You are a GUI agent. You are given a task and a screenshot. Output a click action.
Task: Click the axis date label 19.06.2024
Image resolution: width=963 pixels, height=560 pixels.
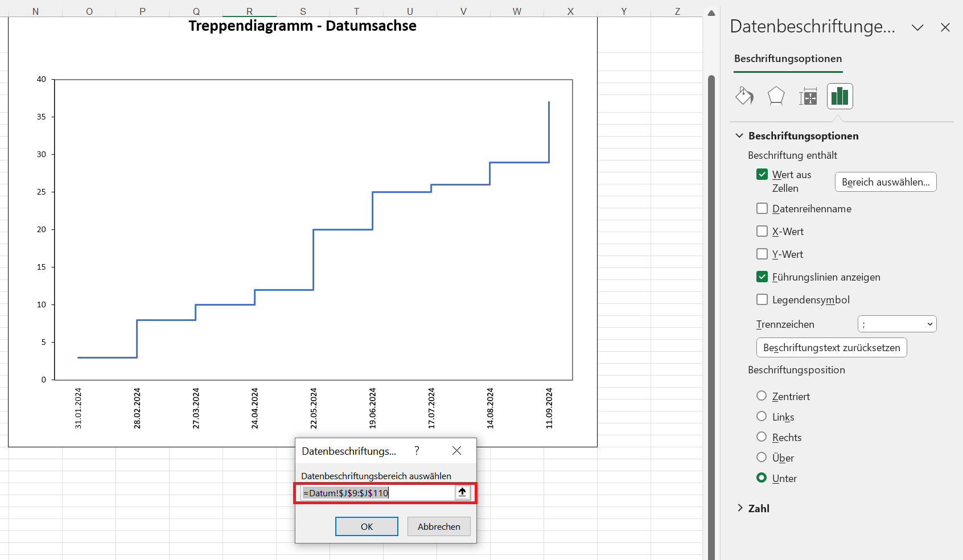[x=373, y=408]
